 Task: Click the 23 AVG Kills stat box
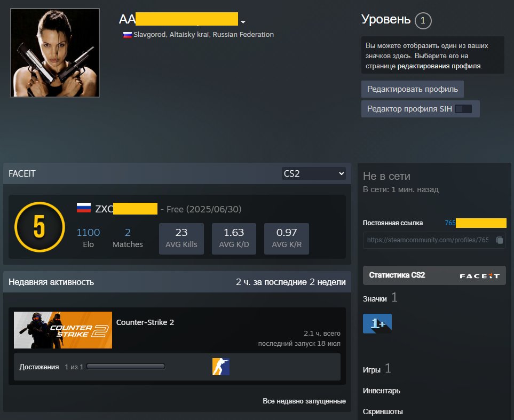pos(181,239)
